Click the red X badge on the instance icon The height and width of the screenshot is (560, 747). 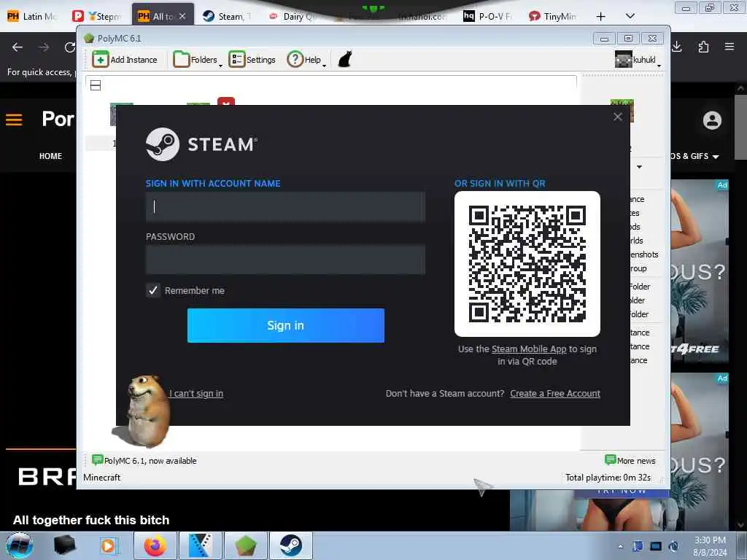coord(226,101)
